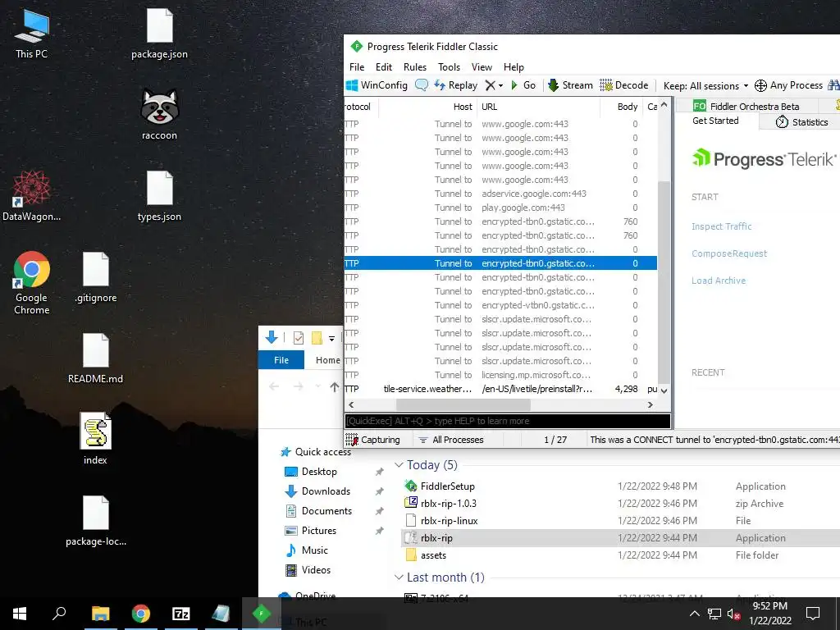
Task: Switch to the Fiddler Orchestra Beta tab
Action: pyautogui.click(x=746, y=106)
